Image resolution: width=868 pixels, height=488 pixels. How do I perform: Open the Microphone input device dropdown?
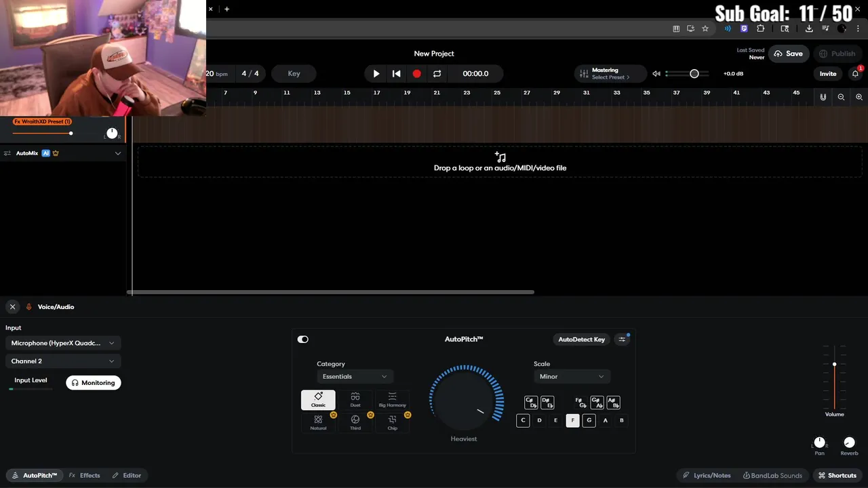(x=63, y=343)
